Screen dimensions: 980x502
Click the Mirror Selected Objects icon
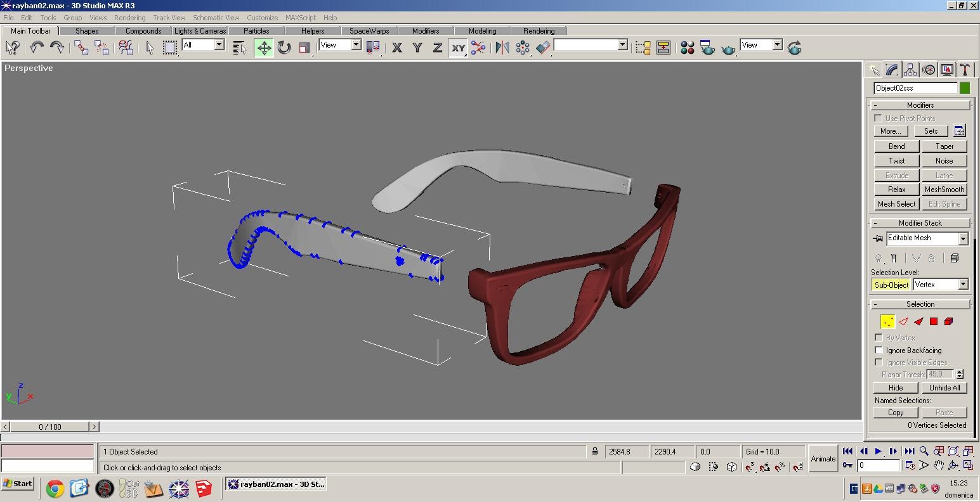click(x=502, y=48)
